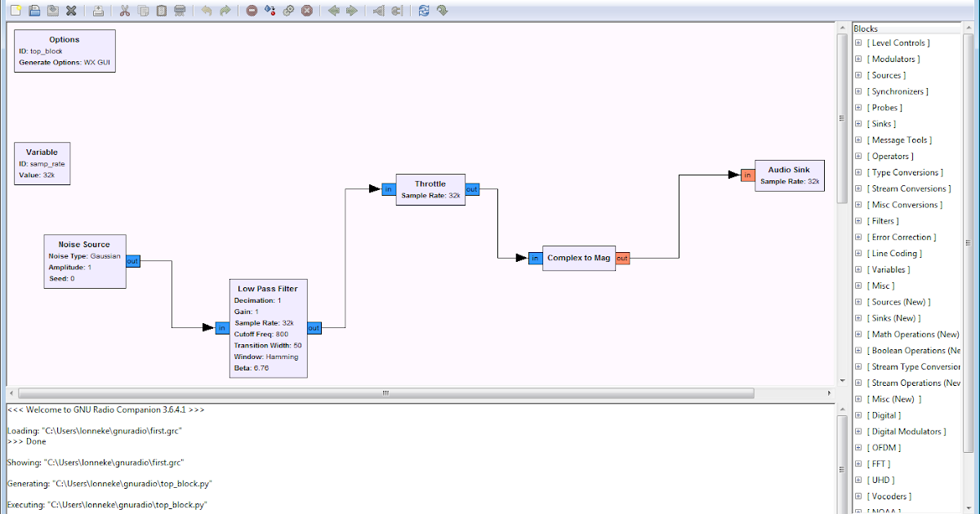980x514 pixels.
Task: Select the Error Correction tree entry
Action: click(902, 237)
